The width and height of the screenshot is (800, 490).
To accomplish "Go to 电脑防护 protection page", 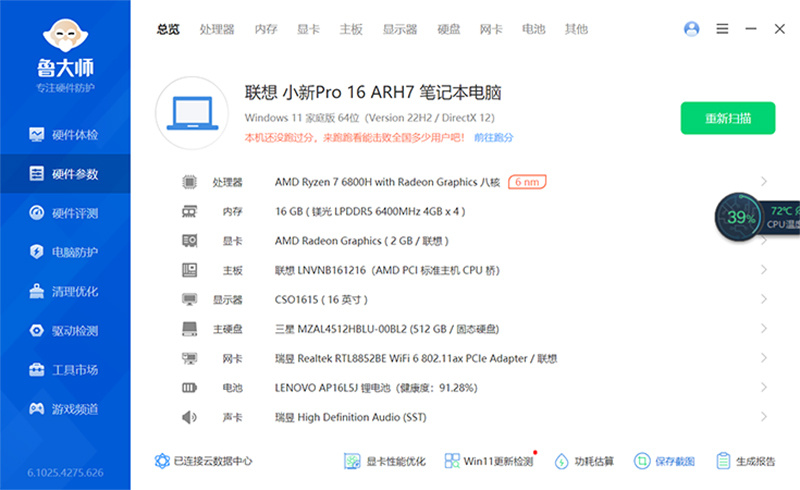I will click(64, 252).
